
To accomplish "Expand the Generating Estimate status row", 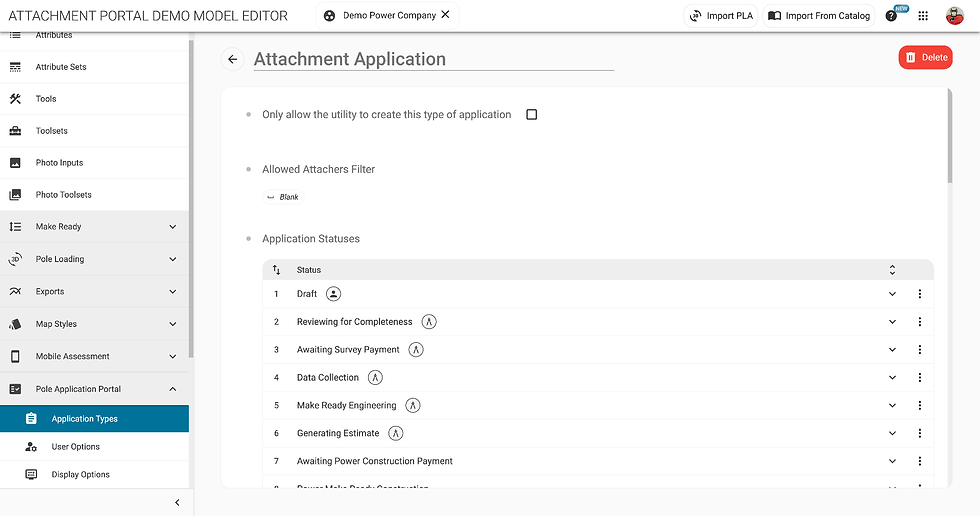I will click(892, 434).
